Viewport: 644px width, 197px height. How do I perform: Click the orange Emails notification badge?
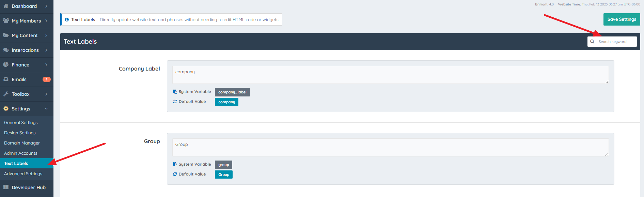[47, 79]
